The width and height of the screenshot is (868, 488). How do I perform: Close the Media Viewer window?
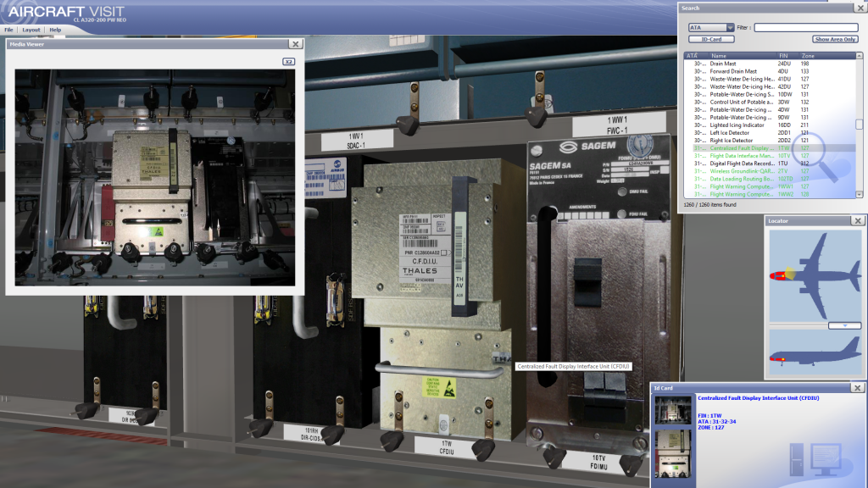coord(296,44)
